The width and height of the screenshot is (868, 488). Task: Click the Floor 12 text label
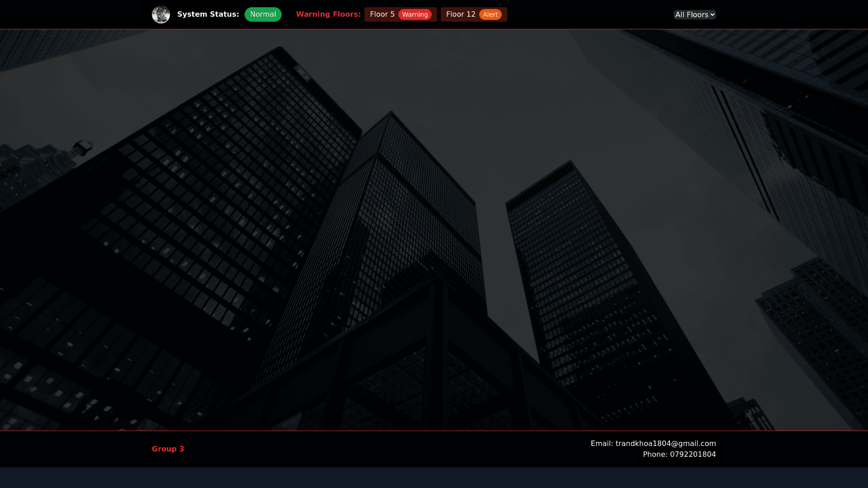coord(460,14)
